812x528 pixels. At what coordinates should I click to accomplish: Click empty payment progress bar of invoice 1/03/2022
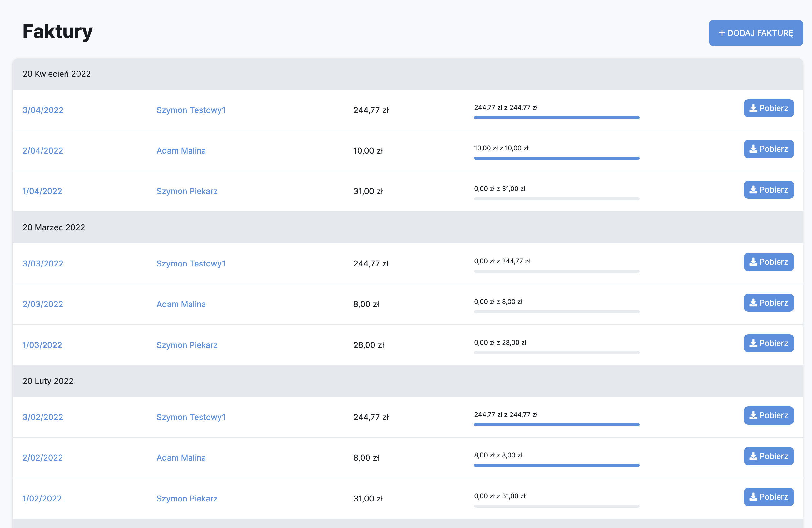click(x=556, y=352)
